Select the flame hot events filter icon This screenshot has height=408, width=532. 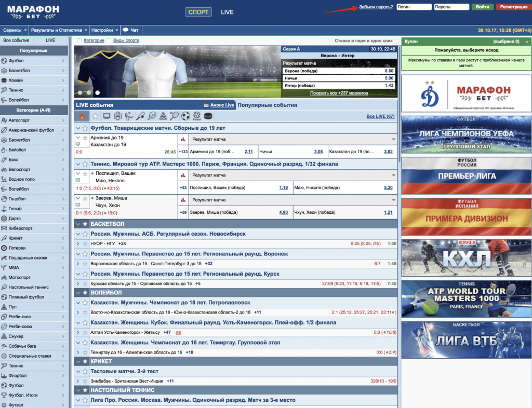tap(82, 116)
